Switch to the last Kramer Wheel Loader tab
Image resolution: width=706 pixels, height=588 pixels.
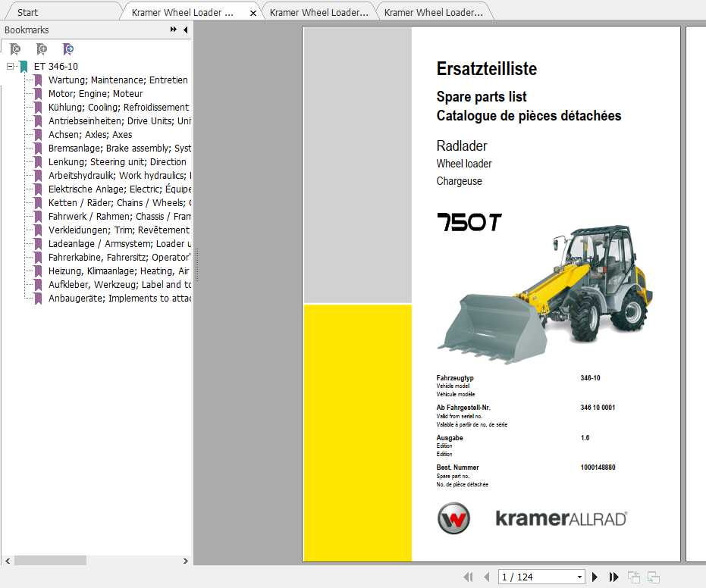(433, 13)
